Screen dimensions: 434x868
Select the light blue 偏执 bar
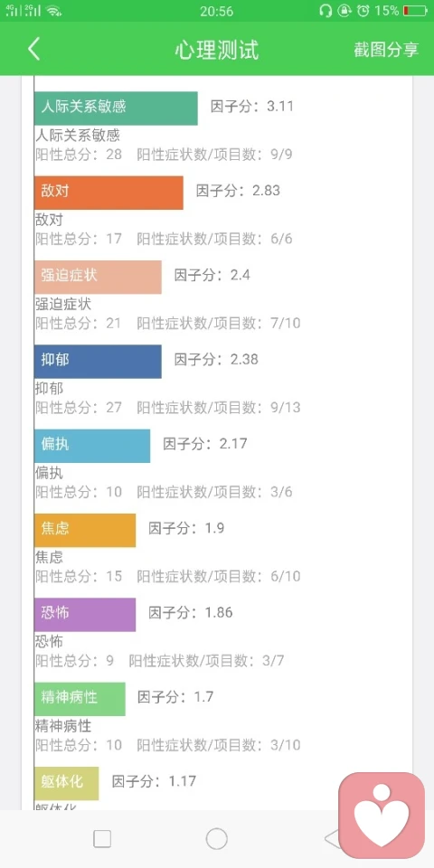coord(92,446)
